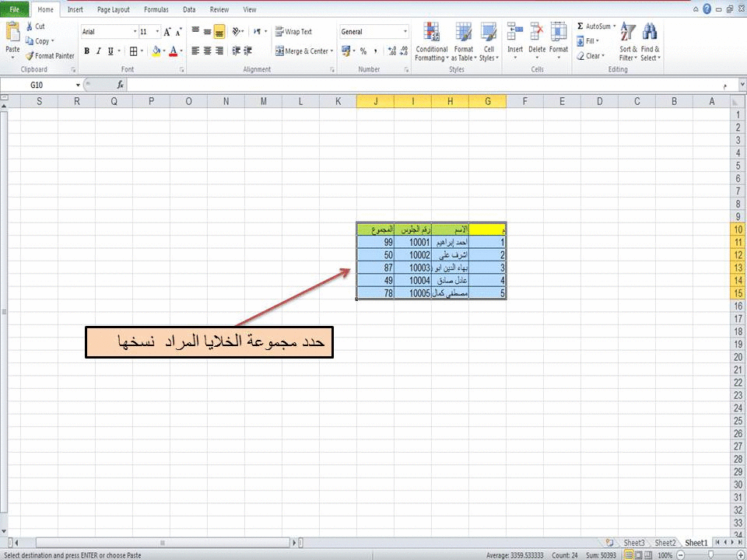Image resolution: width=747 pixels, height=560 pixels.
Task: Expand the font size 11 dropdown
Action: 158,32
